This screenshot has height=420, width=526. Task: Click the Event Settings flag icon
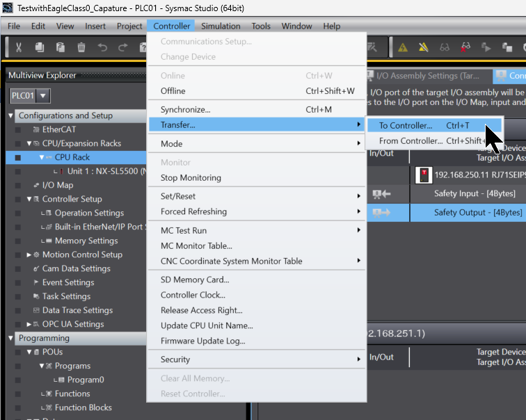(x=36, y=282)
